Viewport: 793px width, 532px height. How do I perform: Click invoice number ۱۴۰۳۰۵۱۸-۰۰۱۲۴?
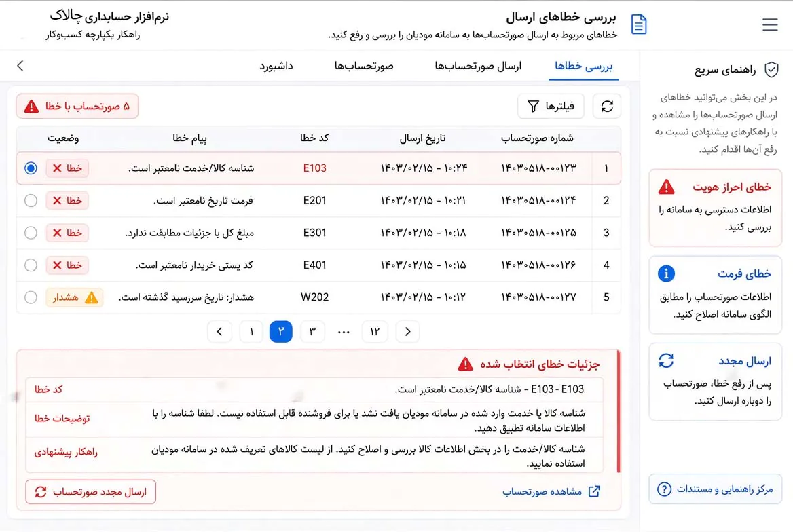coord(538,200)
